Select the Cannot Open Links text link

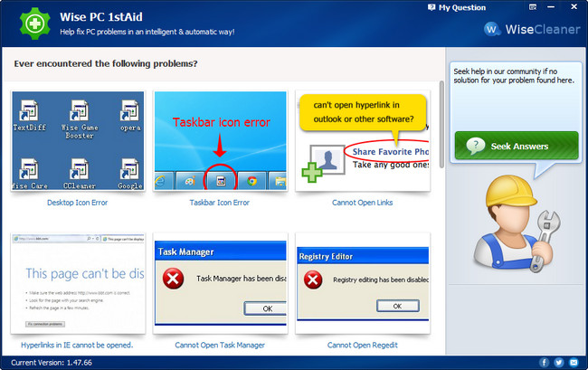(362, 203)
